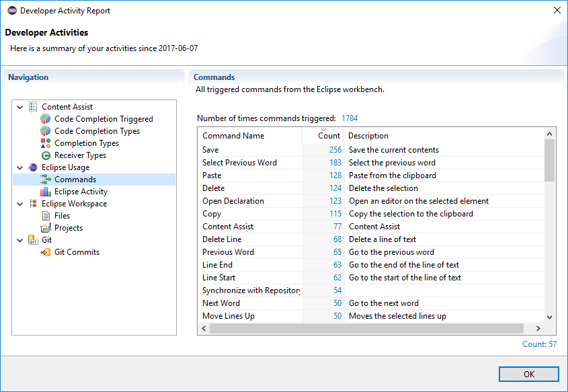This screenshot has width=568, height=392.
Task: Click the Eclipse Usage sphere icon
Action: 33,167
